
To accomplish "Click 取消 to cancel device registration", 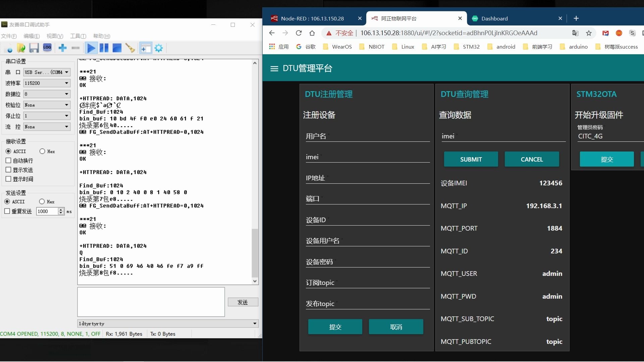I will (x=396, y=326).
